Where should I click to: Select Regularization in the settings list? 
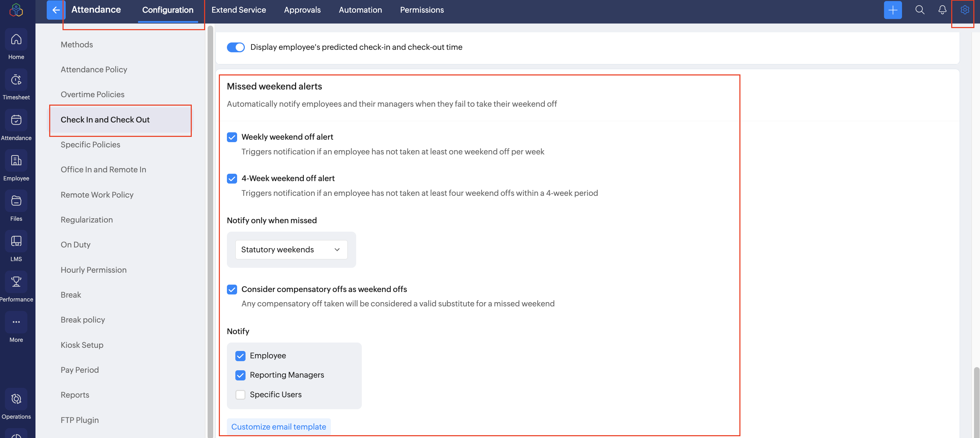click(87, 220)
